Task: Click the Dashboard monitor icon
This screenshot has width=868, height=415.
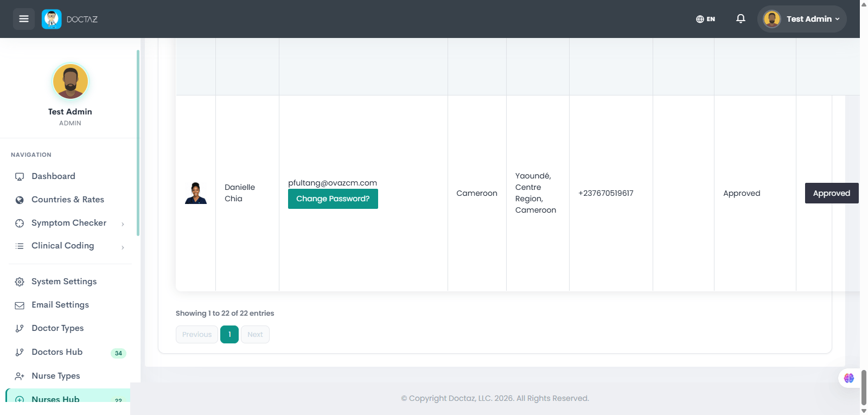Action: pyautogui.click(x=20, y=177)
